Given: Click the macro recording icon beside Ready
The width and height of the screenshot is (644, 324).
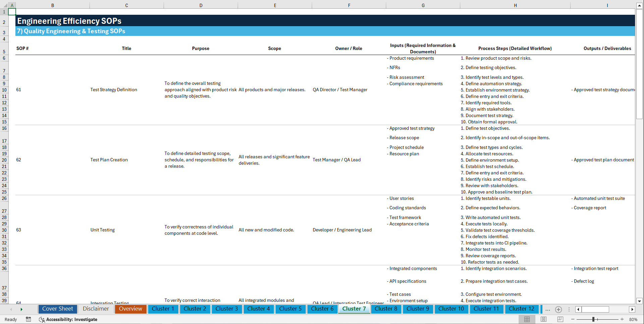Looking at the screenshot, I should click(x=28, y=319).
